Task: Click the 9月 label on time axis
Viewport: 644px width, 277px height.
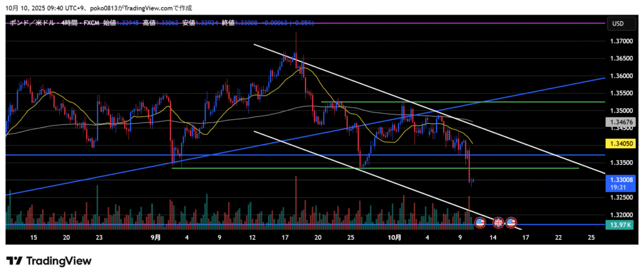Action: pyautogui.click(x=155, y=237)
